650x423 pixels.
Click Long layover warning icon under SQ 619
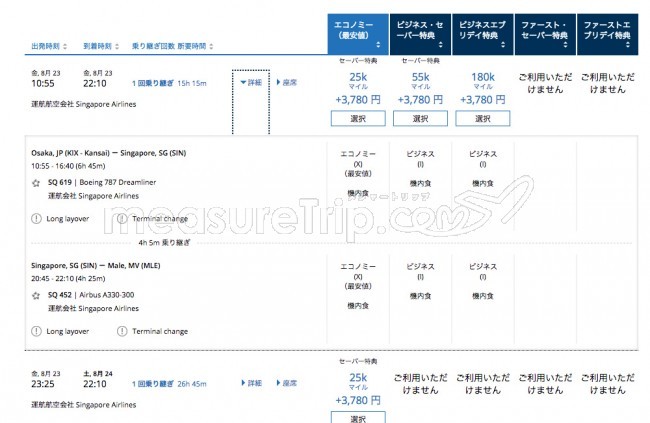point(36,219)
